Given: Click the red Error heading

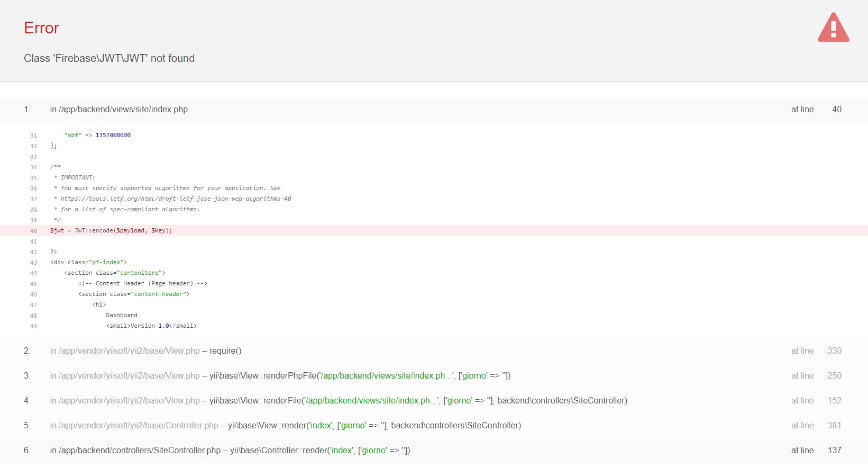Looking at the screenshot, I should (41, 28).
